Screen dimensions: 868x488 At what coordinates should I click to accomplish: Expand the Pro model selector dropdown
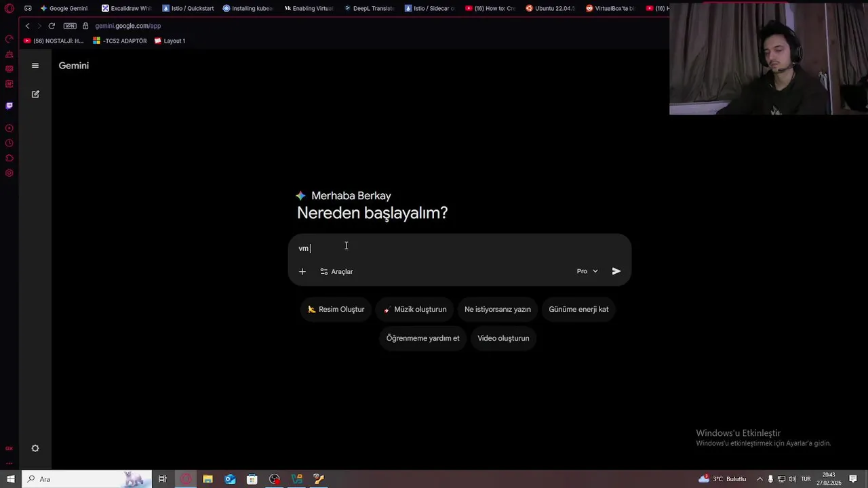click(x=587, y=271)
